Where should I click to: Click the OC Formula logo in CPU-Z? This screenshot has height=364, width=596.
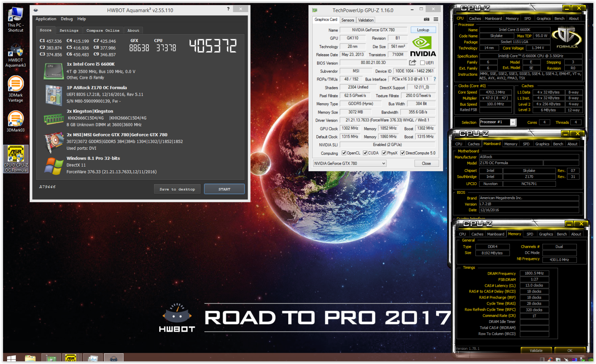567,38
